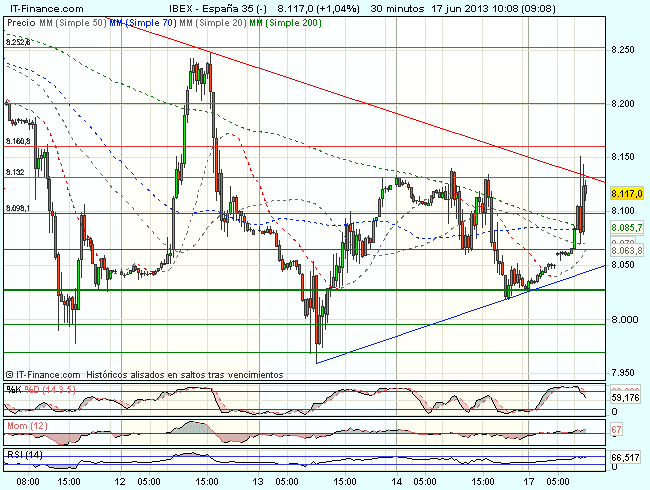Click the 8.252,6 resistance level label
Viewport: 650px width, 490px height.
[18, 42]
